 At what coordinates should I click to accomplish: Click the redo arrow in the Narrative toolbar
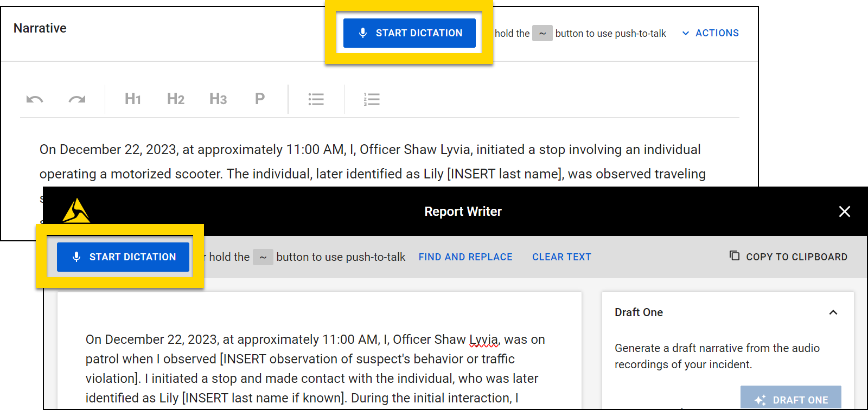[77, 99]
